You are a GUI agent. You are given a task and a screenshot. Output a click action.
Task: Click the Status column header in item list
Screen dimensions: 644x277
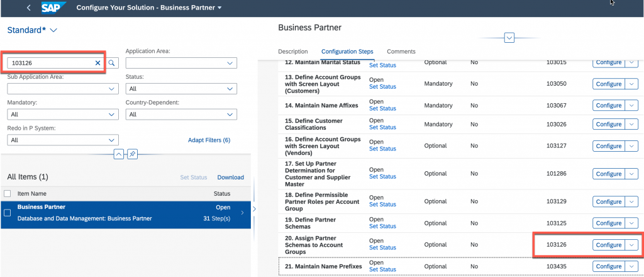point(222,193)
